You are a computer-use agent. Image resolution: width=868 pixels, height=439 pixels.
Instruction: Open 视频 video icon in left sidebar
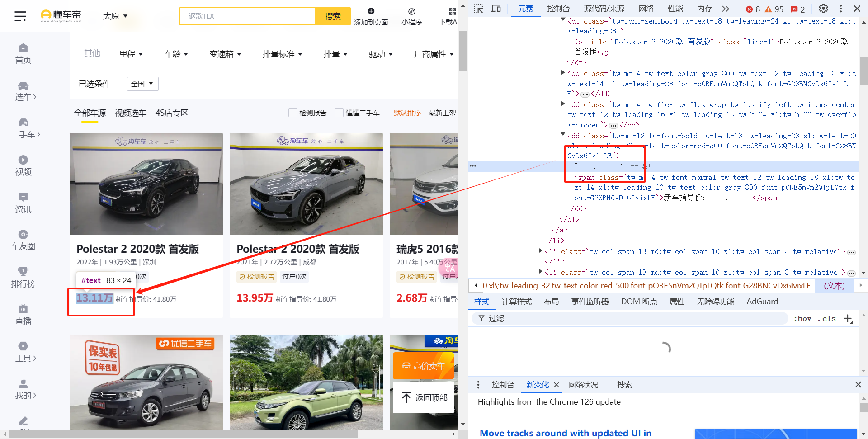[x=23, y=160]
